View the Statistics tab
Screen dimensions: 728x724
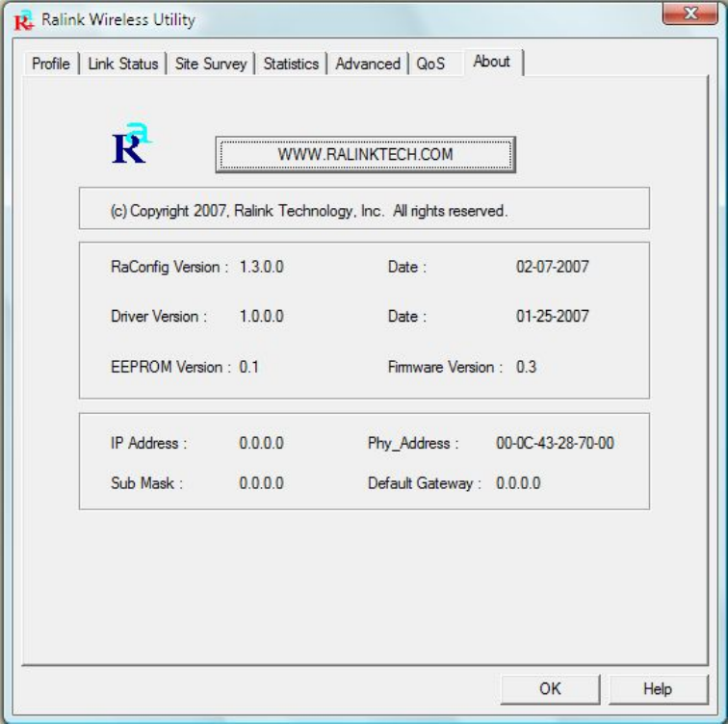click(291, 64)
